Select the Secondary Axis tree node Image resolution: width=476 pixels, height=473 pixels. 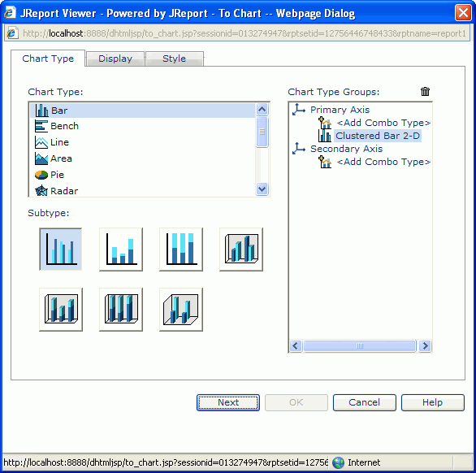pyautogui.click(x=346, y=149)
